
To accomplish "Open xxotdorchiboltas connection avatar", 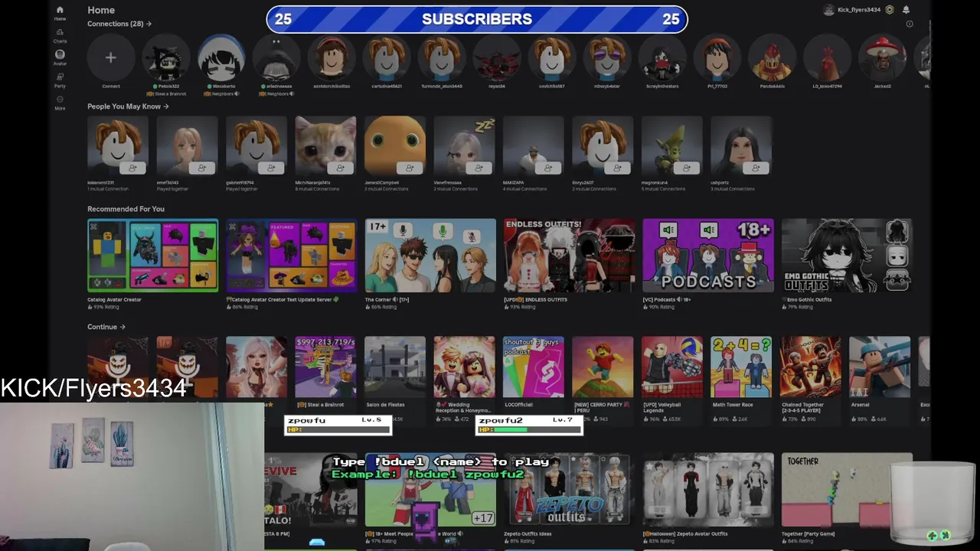I will tap(332, 57).
